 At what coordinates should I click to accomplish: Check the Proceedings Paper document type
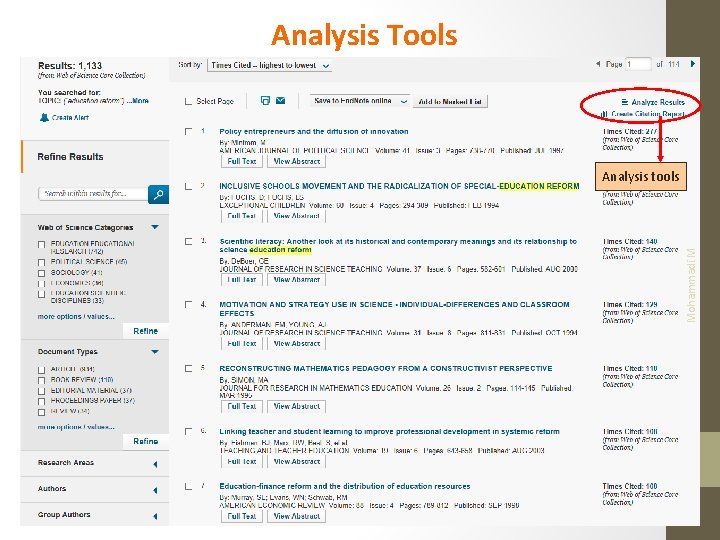[41, 401]
